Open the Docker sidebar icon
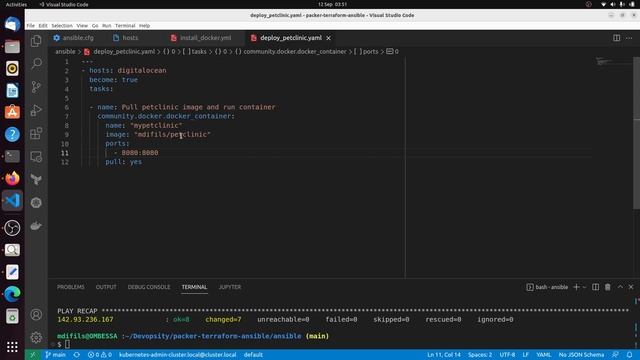This screenshot has height=360, width=640. point(36,226)
